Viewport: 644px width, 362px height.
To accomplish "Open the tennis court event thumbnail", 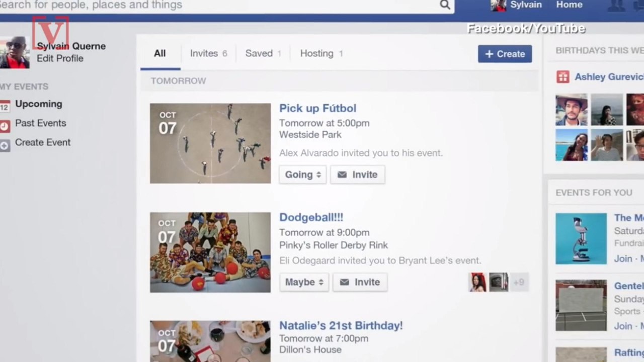I will [x=581, y=305].
